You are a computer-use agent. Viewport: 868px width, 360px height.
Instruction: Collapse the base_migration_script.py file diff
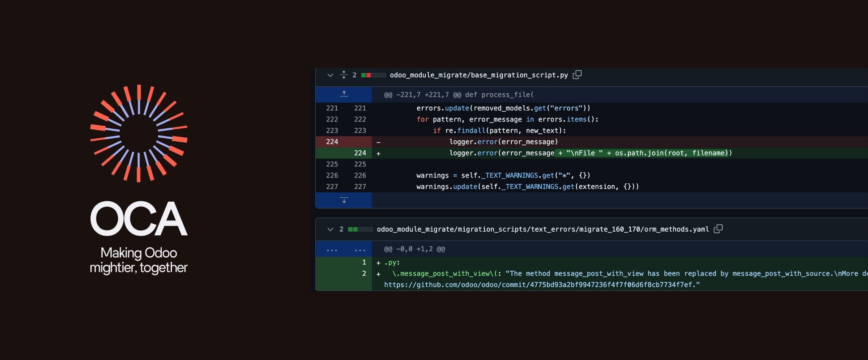(x=330, y=75)
